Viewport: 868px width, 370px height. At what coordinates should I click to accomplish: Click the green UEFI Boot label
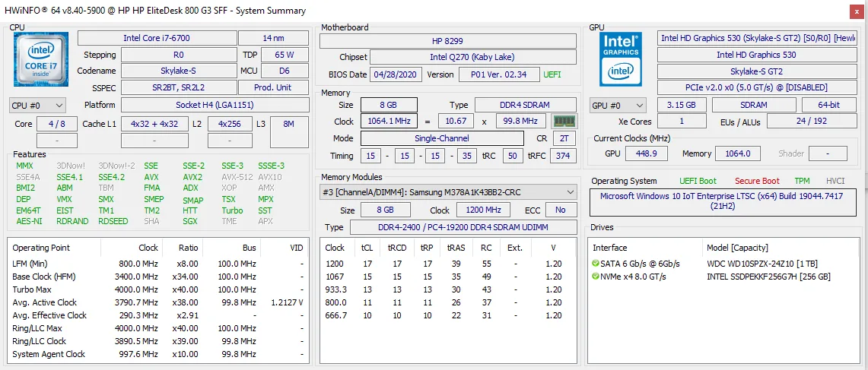click(698, 181)
